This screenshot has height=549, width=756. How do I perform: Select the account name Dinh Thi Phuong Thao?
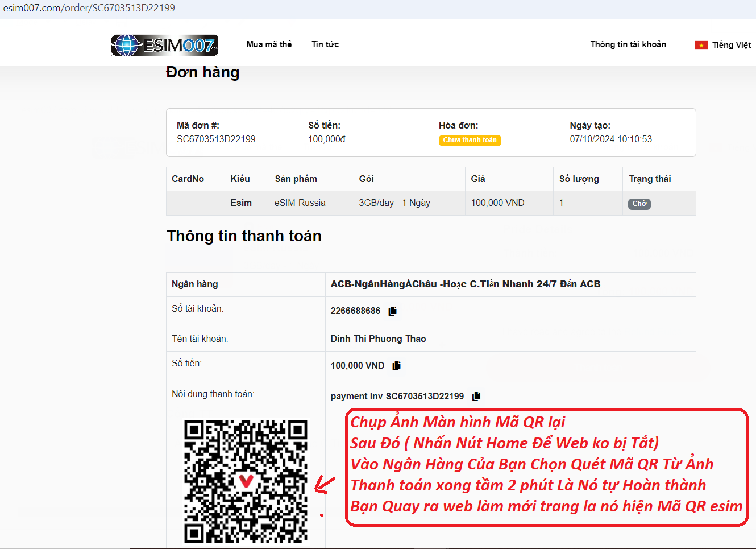click(x=378, y=339)
